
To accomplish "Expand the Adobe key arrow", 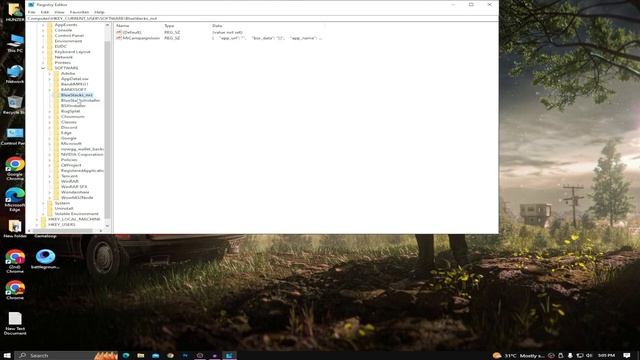I will [50, 73].
